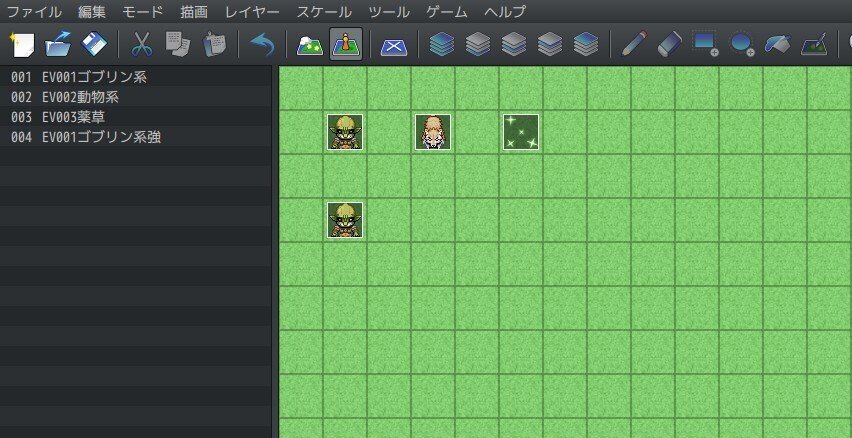Open the 編集 menu
The image size is (852, 438).
click(x=92, y=11)
